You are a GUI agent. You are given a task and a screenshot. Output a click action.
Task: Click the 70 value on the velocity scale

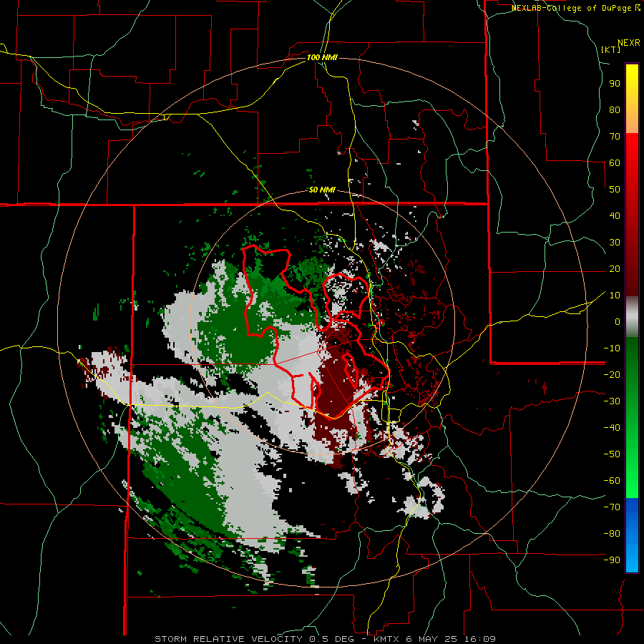[x=615, y=137]
